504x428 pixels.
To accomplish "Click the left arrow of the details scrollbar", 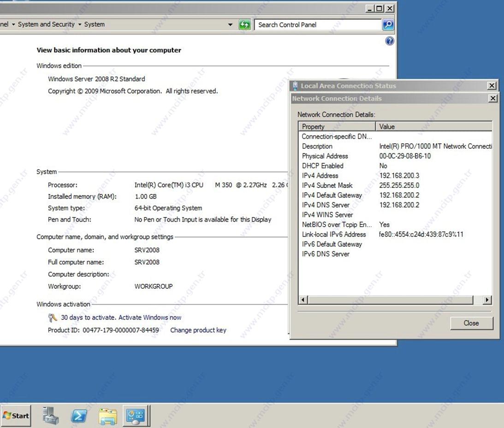I will pos(303,300).
